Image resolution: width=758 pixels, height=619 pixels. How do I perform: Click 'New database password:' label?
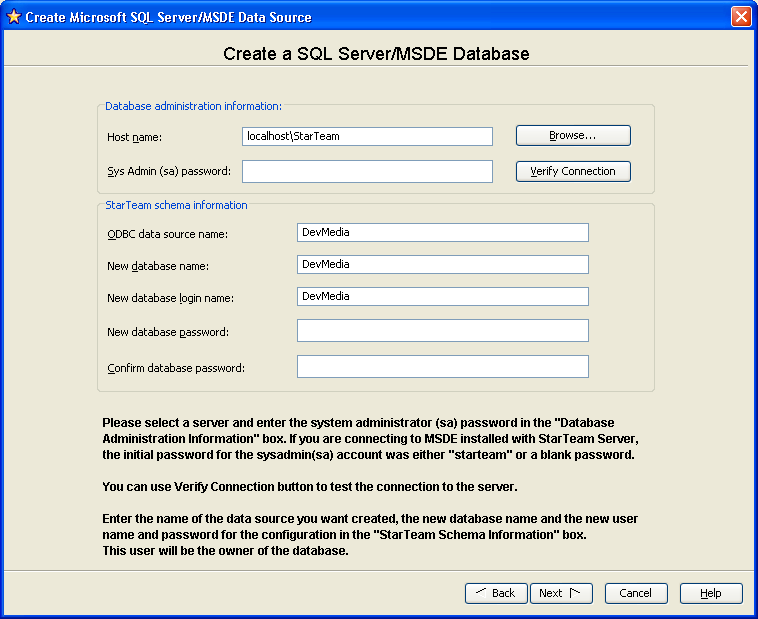168,332
